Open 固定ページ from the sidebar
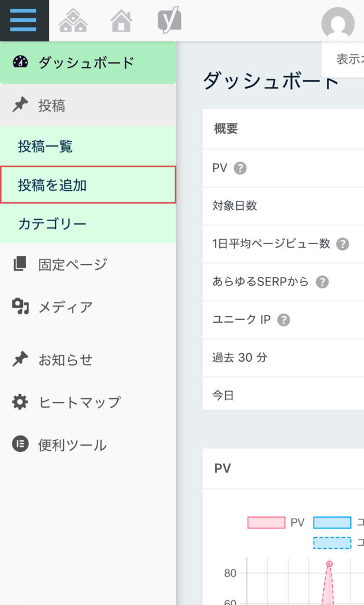This screenshot has width=364, height=605. (72, 264)
